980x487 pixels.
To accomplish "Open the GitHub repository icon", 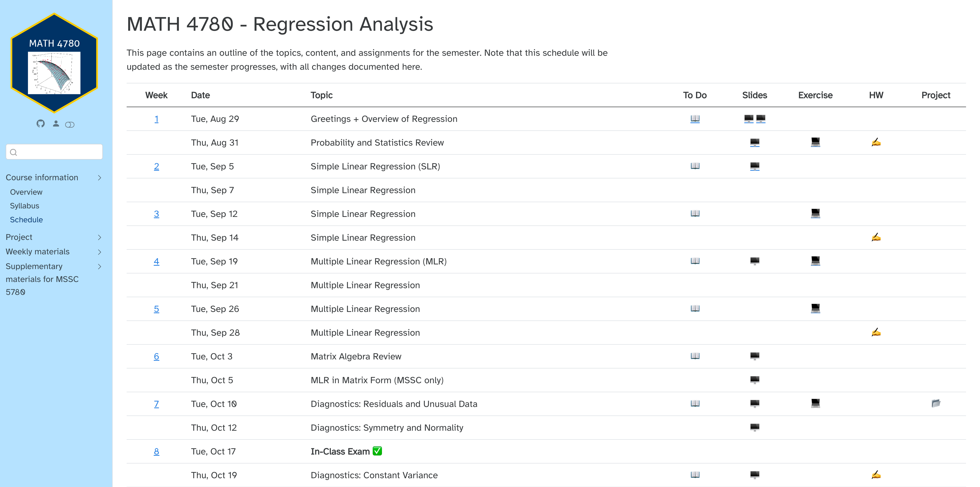I will coord(40,123).
